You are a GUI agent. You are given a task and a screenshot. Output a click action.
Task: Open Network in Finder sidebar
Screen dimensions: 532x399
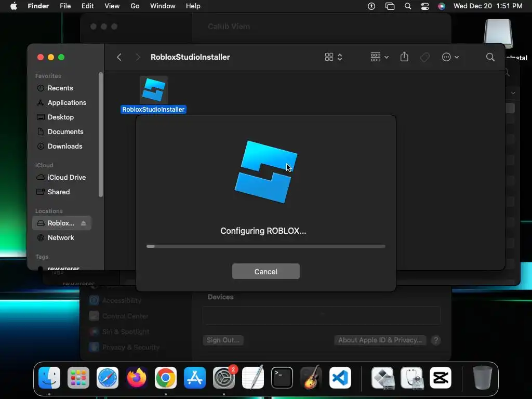(56, 237)
